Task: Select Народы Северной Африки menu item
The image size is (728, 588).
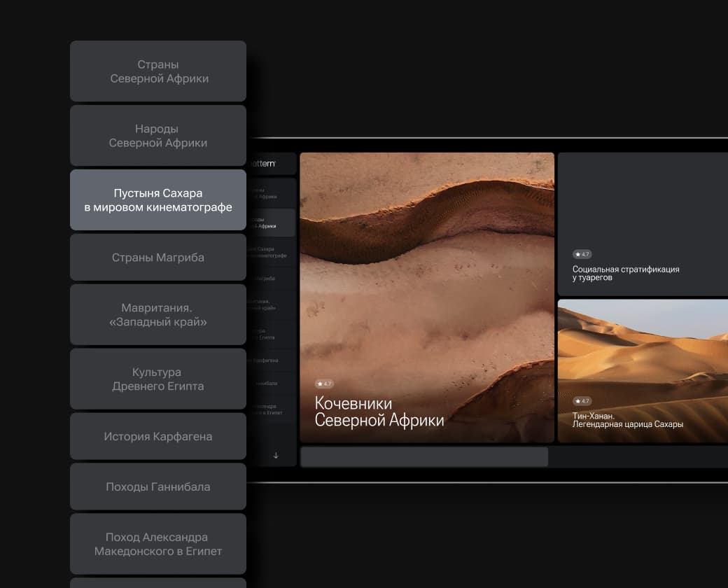Action: [158, 136]
